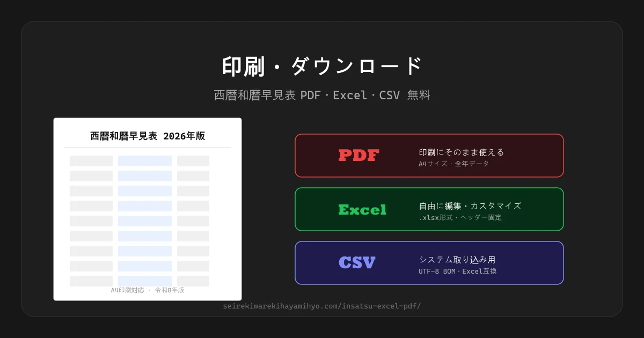644x338 pixels.
Task: Click the caption A4印刷対応 · 令和8年版
Action: [148, 290]
